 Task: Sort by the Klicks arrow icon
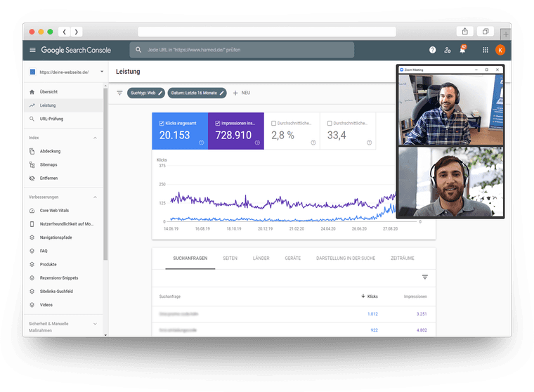click(363, 296)
